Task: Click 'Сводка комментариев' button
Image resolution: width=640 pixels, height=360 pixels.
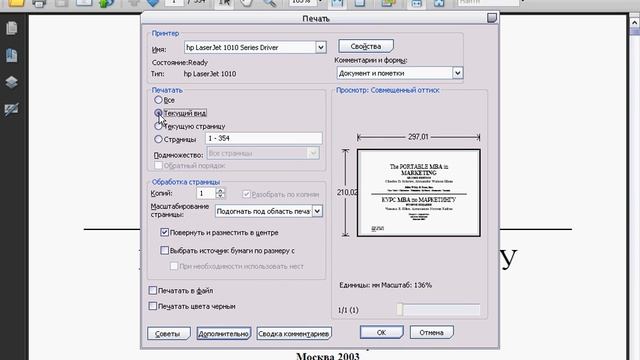Action: click(294, 333)
